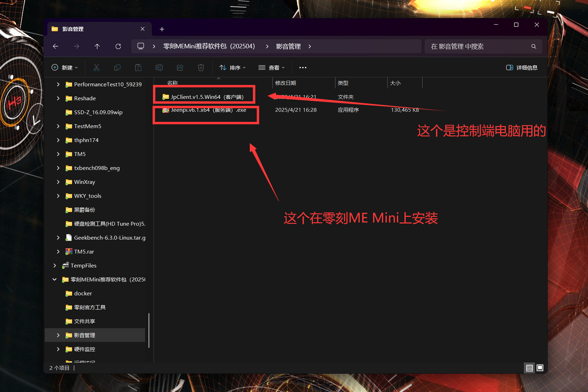Sort by 大小 column header
588x392 pixels.
tap(395, 83)
